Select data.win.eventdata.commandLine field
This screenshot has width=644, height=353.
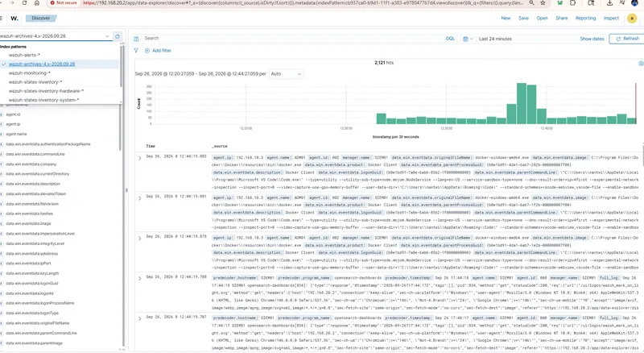[x=35, y=154]
